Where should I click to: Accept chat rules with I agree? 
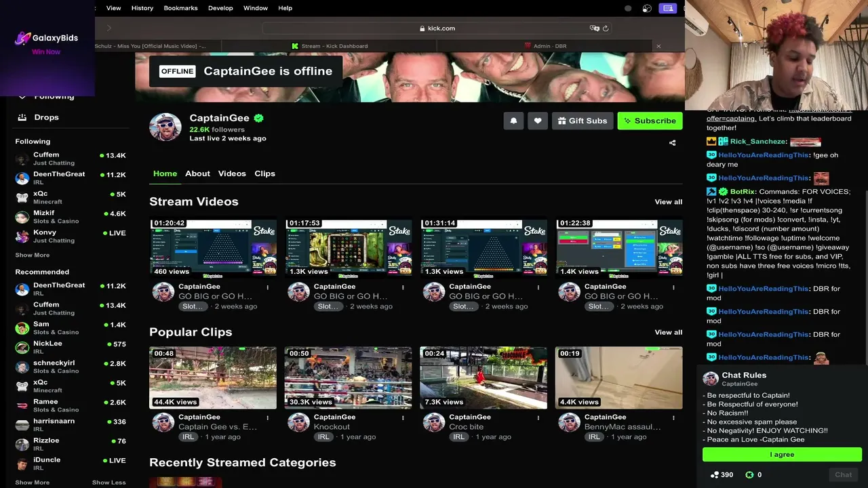[x=782, y=454]
